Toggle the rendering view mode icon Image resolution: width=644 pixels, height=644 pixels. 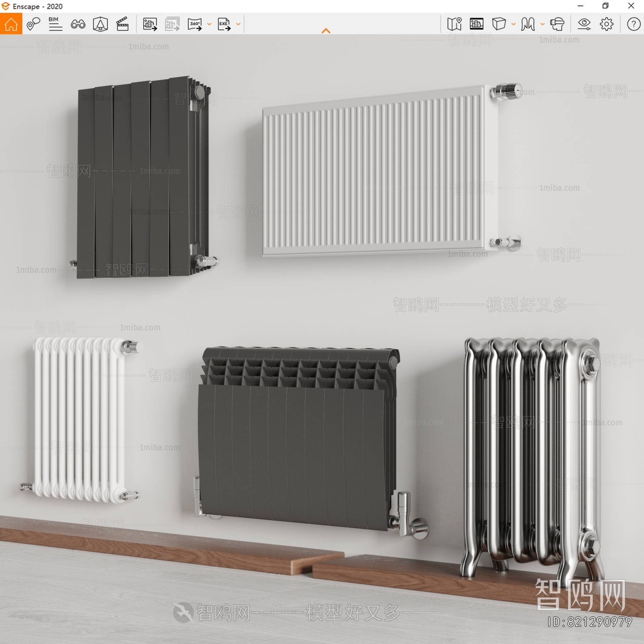coord(477,24)
